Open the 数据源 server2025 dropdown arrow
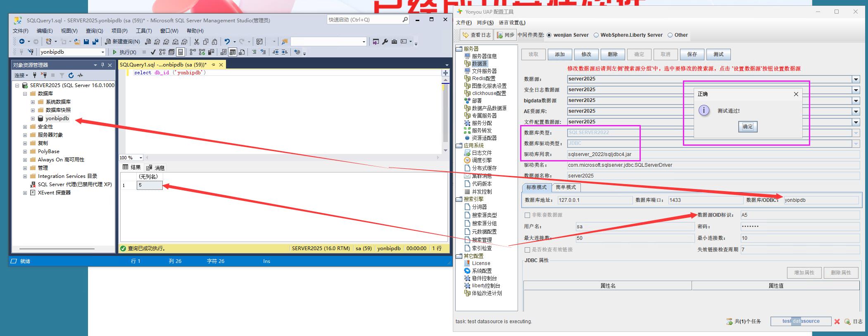This screenshot has height=336, width=868. coord(856,79)
